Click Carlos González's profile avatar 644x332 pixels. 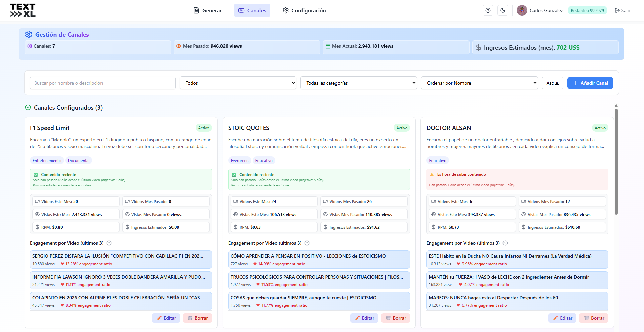[x=522, y=10]
